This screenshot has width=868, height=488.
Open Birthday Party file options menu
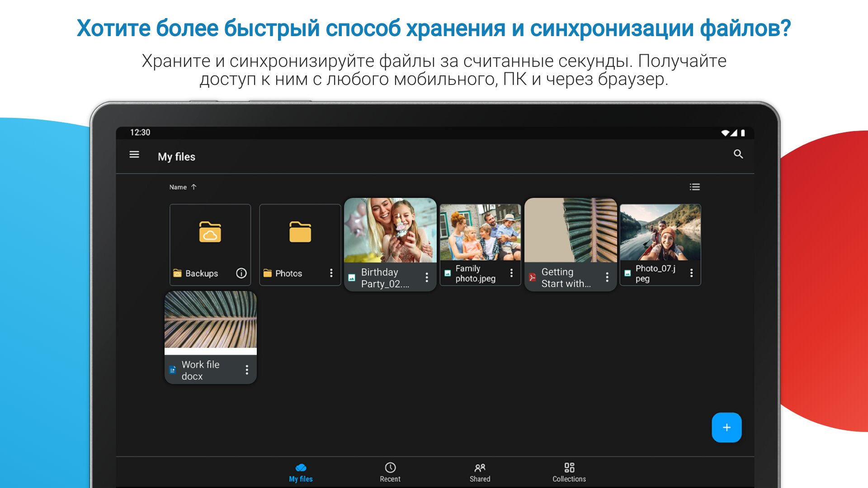(427, 278)
